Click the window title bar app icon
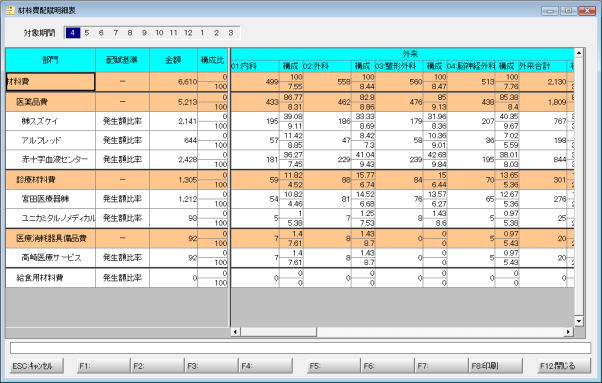 (10, 10)
